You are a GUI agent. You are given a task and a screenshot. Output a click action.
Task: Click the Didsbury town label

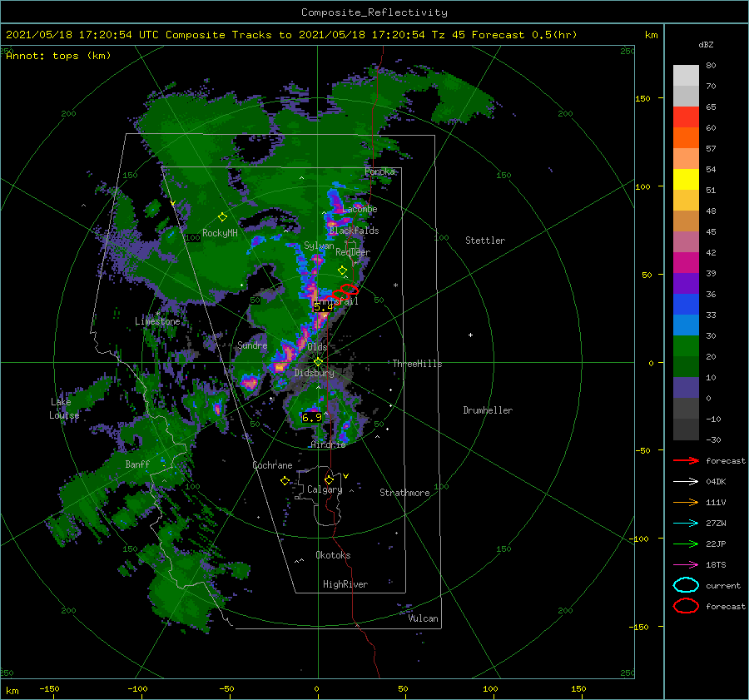314,373
